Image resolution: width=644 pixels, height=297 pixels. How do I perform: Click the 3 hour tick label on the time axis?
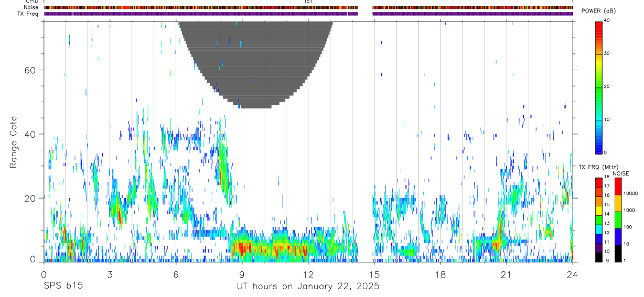[110, 274]
